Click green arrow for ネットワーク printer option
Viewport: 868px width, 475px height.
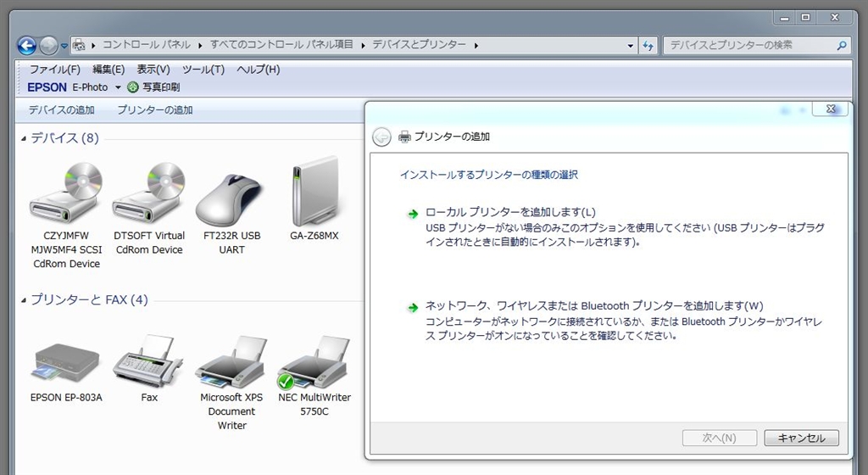click(413, 307)
